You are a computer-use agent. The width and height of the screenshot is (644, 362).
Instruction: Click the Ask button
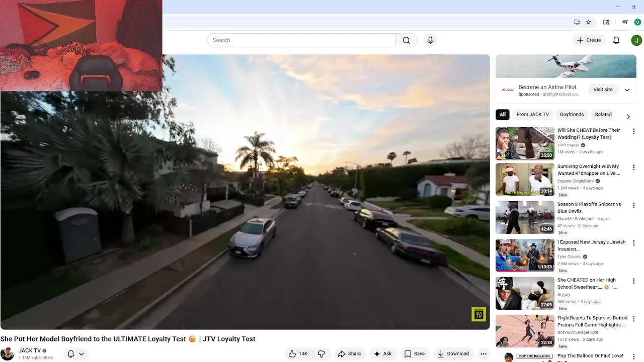coord(382,354)
